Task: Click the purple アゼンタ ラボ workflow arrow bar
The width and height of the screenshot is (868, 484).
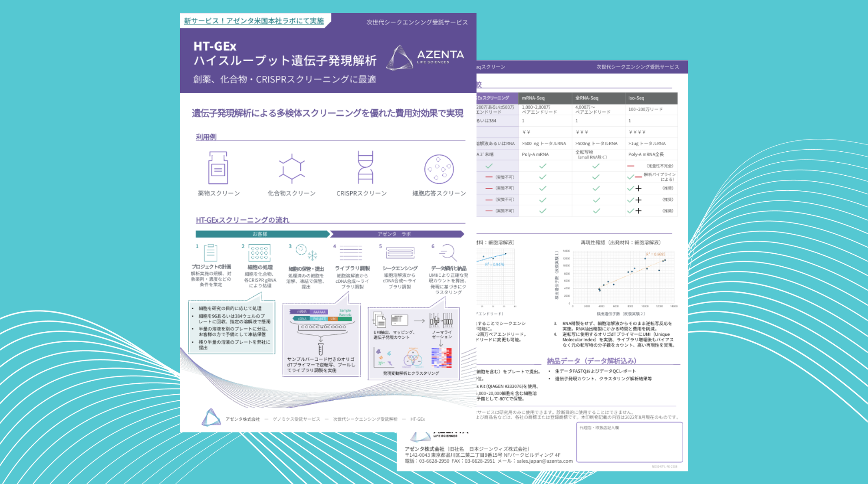Action: 395,234
